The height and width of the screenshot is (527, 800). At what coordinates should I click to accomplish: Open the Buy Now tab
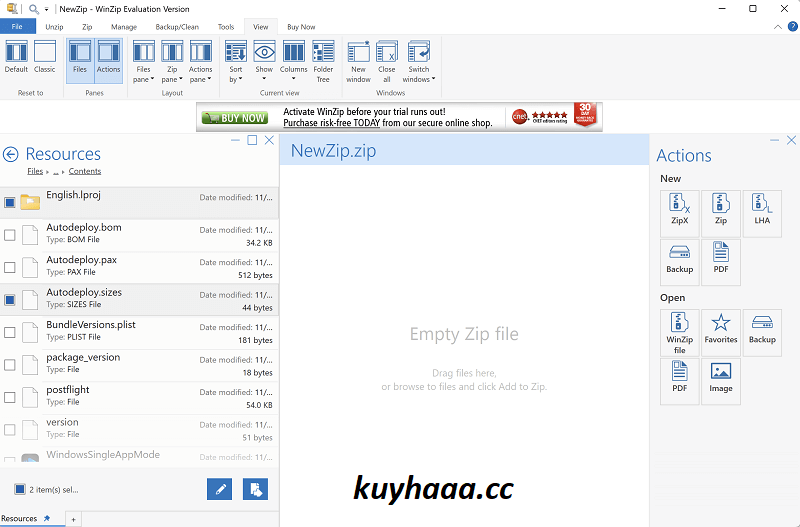tap(301, 27)
